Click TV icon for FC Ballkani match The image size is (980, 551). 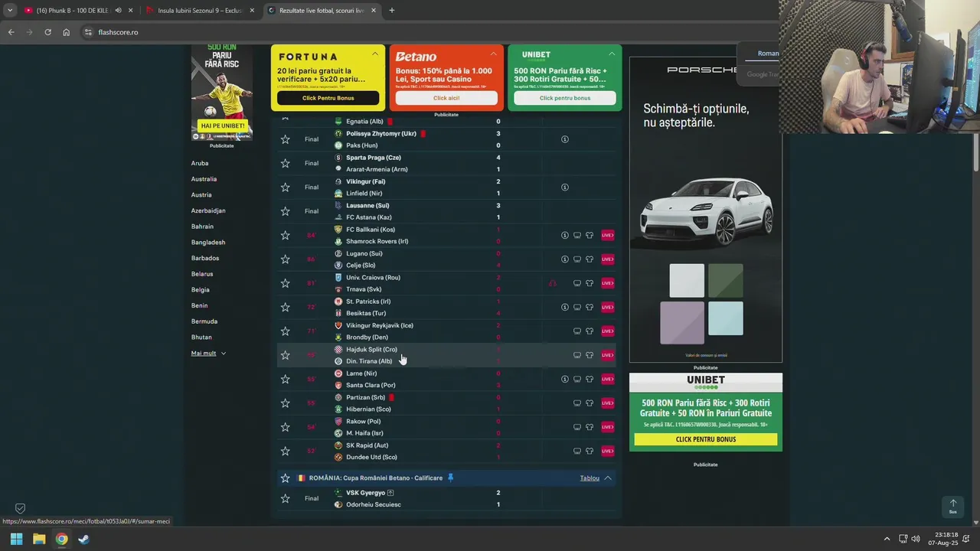[577, 235]
